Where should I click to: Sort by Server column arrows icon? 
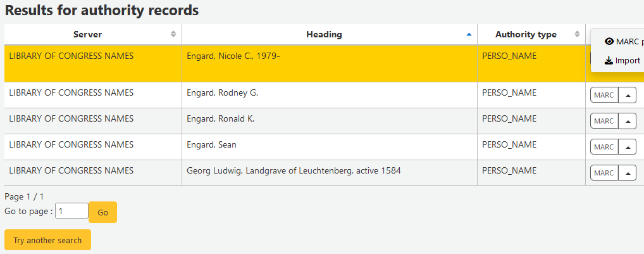[173, 34]
